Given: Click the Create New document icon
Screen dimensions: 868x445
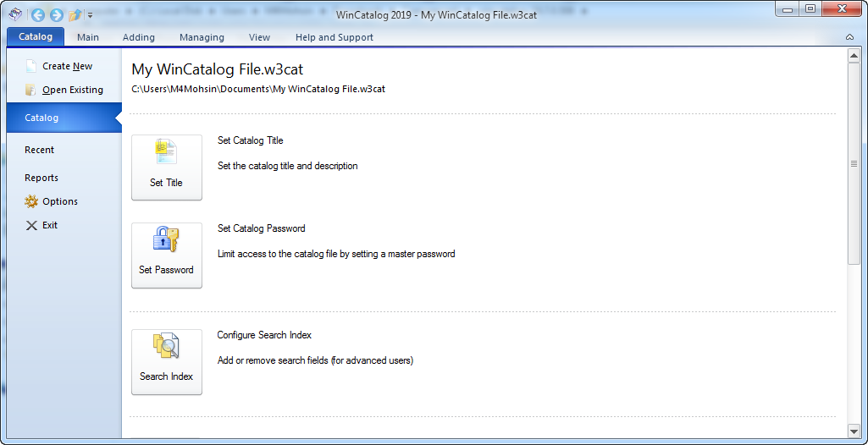Looking at the screenshot, I should (31, 66).
